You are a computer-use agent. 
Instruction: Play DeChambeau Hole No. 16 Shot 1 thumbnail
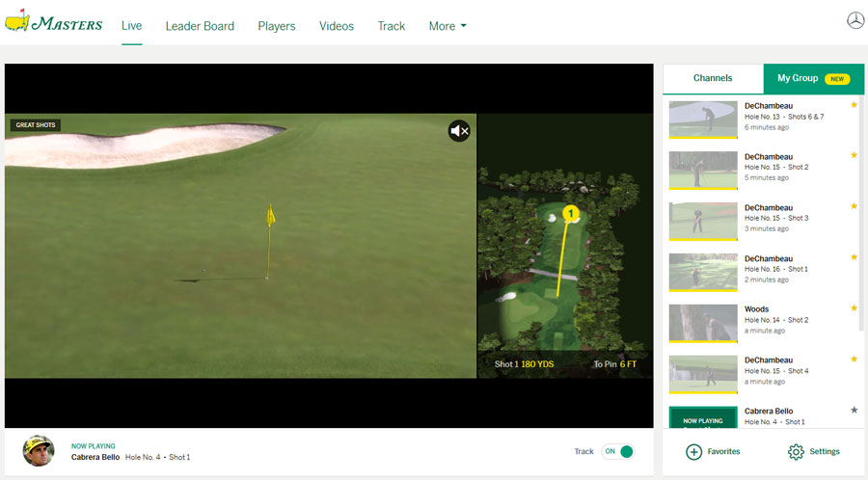click(703, 272)
